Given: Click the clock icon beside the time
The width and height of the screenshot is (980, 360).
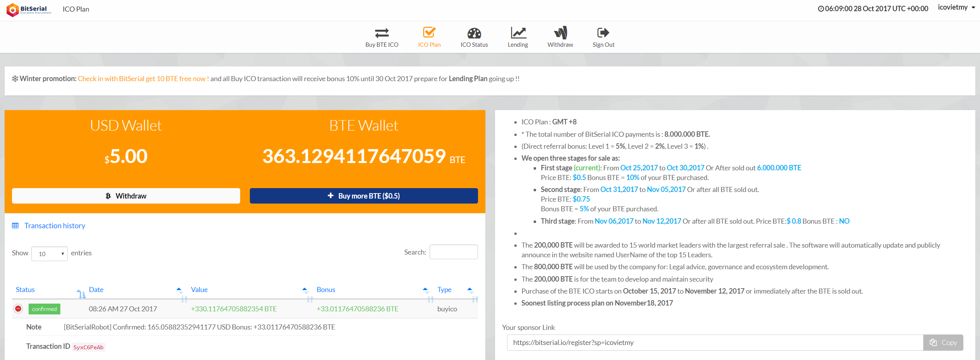Looking at the screenshot, I should [821, 9].
